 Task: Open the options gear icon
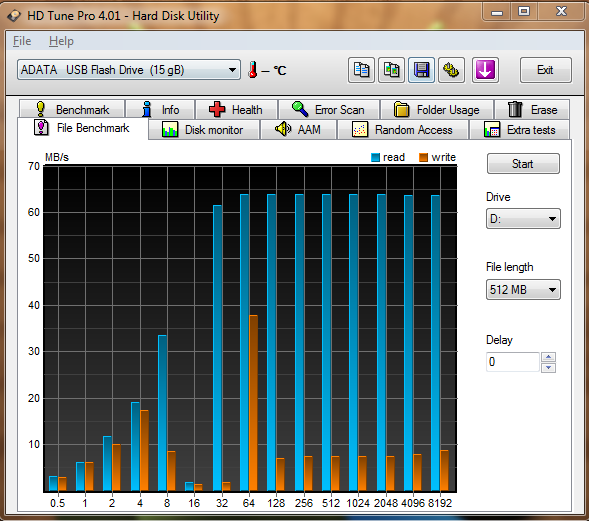tap(451, 70)
